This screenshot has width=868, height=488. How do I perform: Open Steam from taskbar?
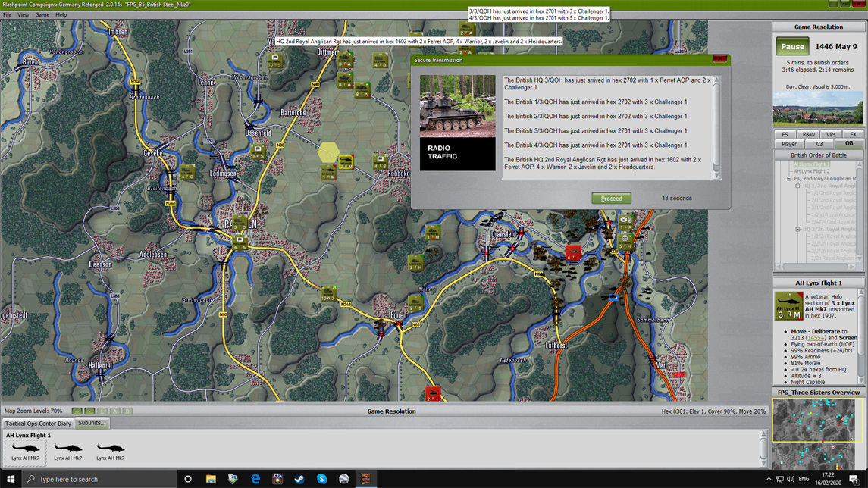point(299,479)
